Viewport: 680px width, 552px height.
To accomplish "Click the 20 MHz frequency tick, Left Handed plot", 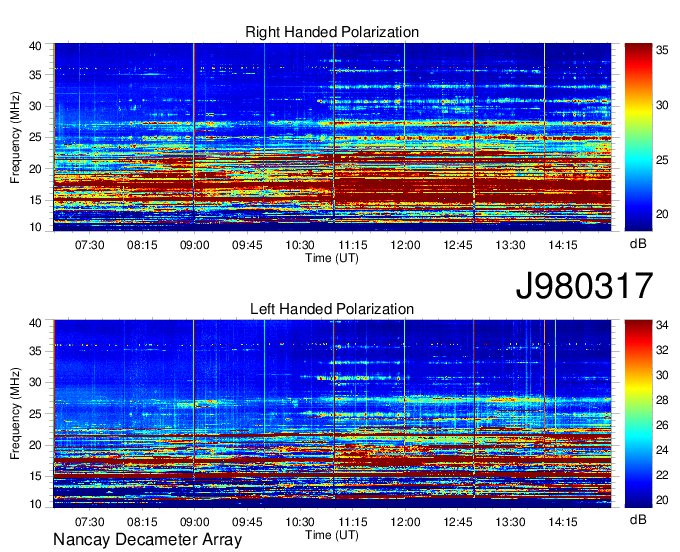I will click(x=35, y=445).
